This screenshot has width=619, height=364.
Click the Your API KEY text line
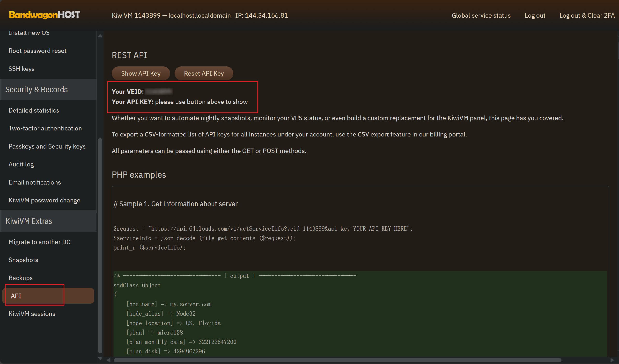180,102
